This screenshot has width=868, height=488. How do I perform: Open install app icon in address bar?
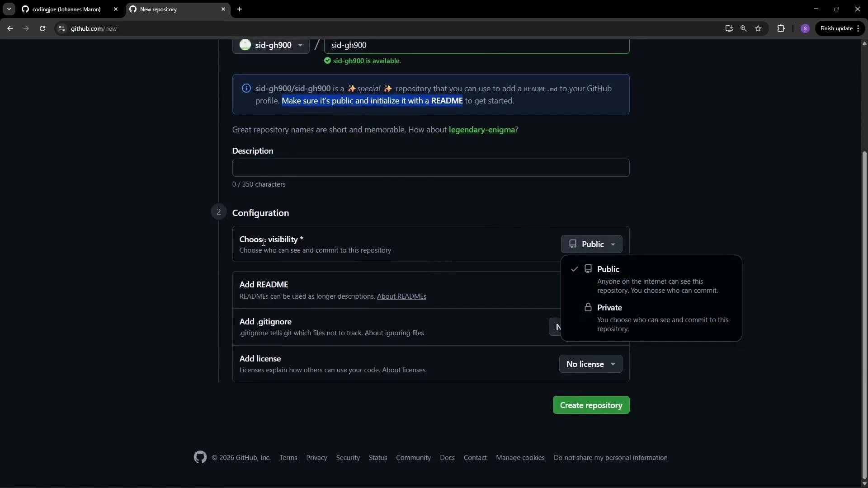(x=729, y=28)
